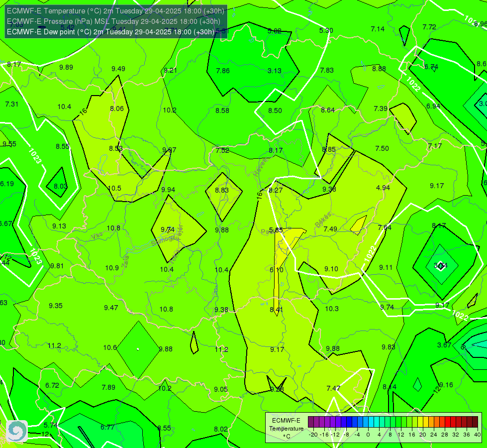This screenshot has height=448, width=487.
Task: Click the ECMWF-E Dew point 2m layer title
Action: click(x=110, y=32)
